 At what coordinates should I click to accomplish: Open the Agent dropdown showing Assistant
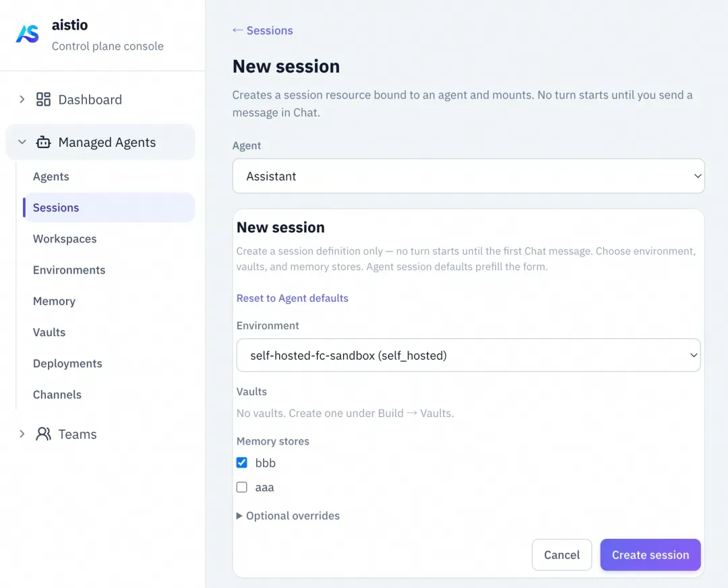(x=468, y=176)
